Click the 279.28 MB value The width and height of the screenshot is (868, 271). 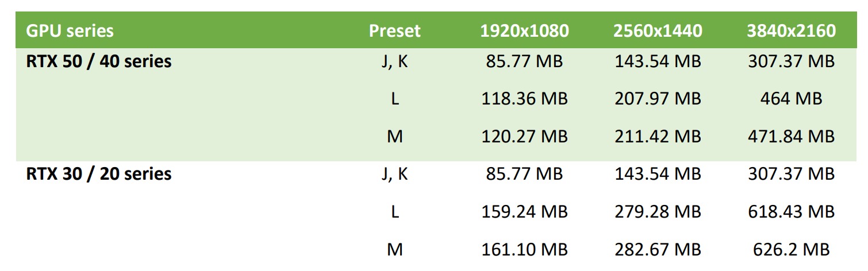coord(658,212)
